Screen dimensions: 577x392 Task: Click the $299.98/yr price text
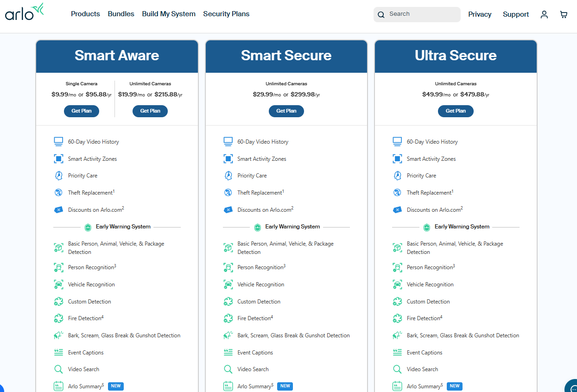(x=305, y=95)
